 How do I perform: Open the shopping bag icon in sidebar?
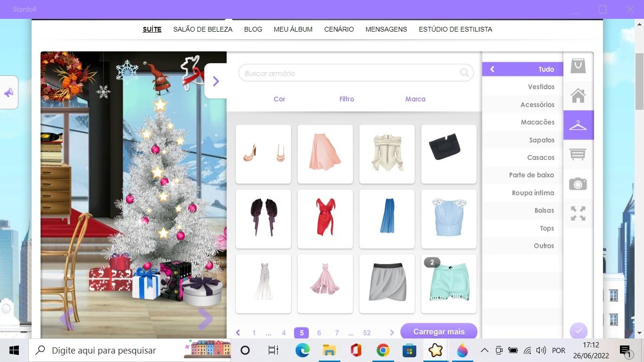tap(578, 66)
